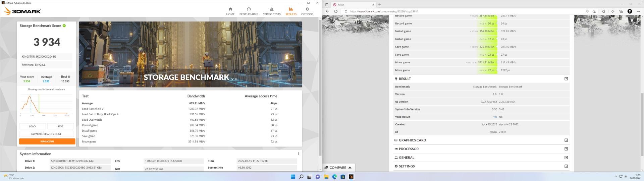644x181 pixels.
Task: Open Windows taskbar Search
Action: (301, 177)
